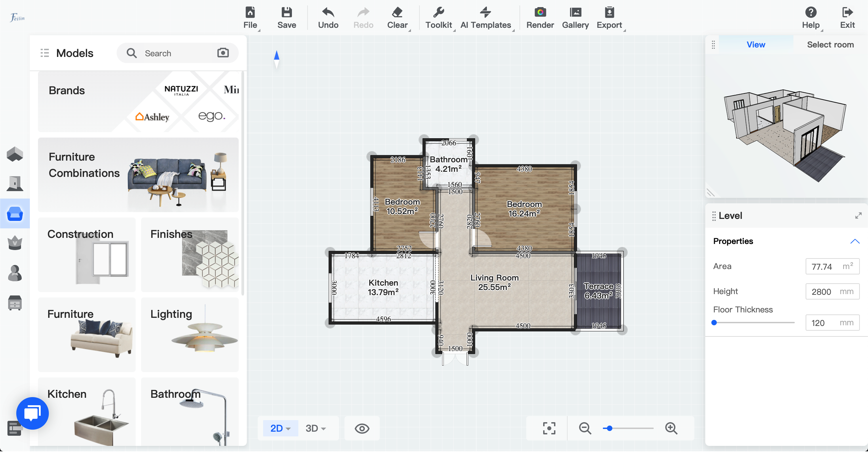The width and height of the screenshot is (868, 452).
Task: Switch to 2D view mode
Action: [280, 428]
